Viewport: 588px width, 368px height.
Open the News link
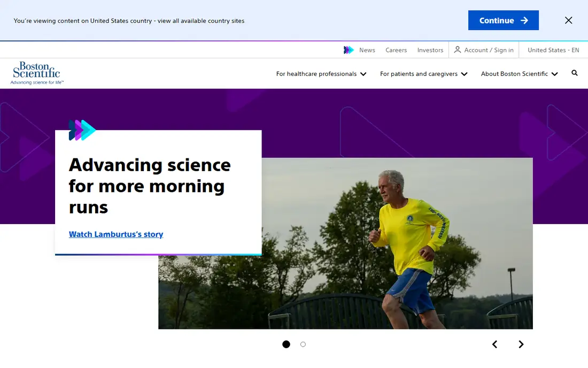[367, 50]
